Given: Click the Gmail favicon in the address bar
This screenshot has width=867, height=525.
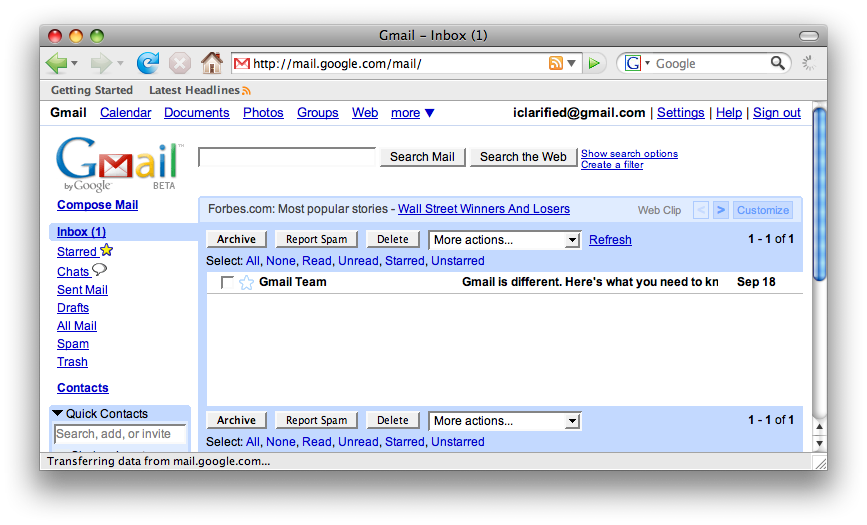Looking at the screenshot, I should pos(241,64).
